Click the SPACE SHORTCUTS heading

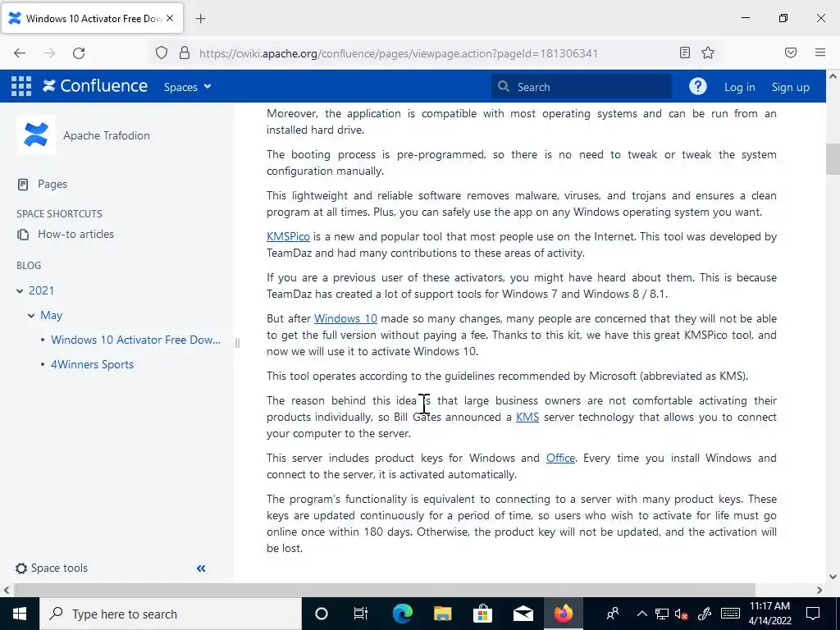(x=59, y=214)
